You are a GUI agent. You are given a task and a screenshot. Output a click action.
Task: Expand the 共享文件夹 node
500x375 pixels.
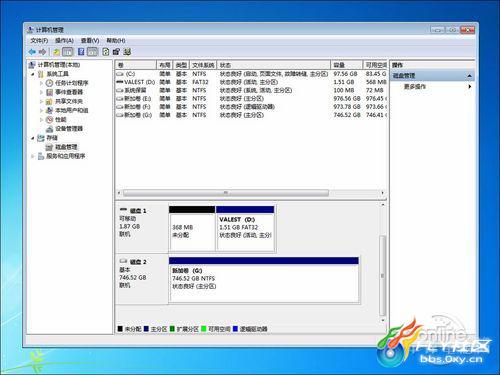(x=41, y=101)
